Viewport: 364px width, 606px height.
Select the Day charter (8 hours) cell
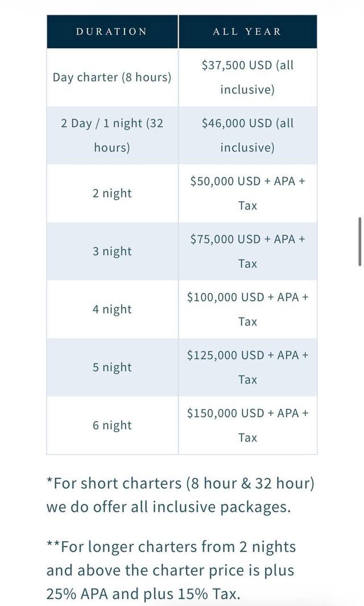tap(112, 77)
